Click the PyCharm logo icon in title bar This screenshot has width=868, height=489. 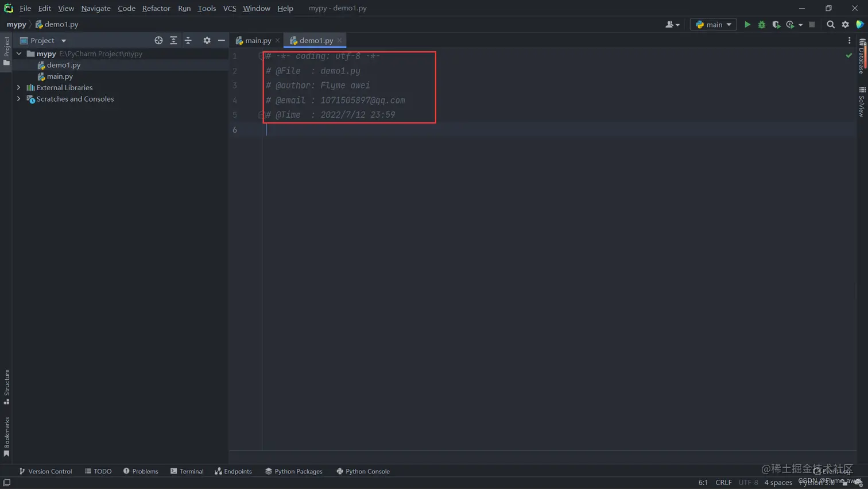pyautogui.click(x=9, y=8)
